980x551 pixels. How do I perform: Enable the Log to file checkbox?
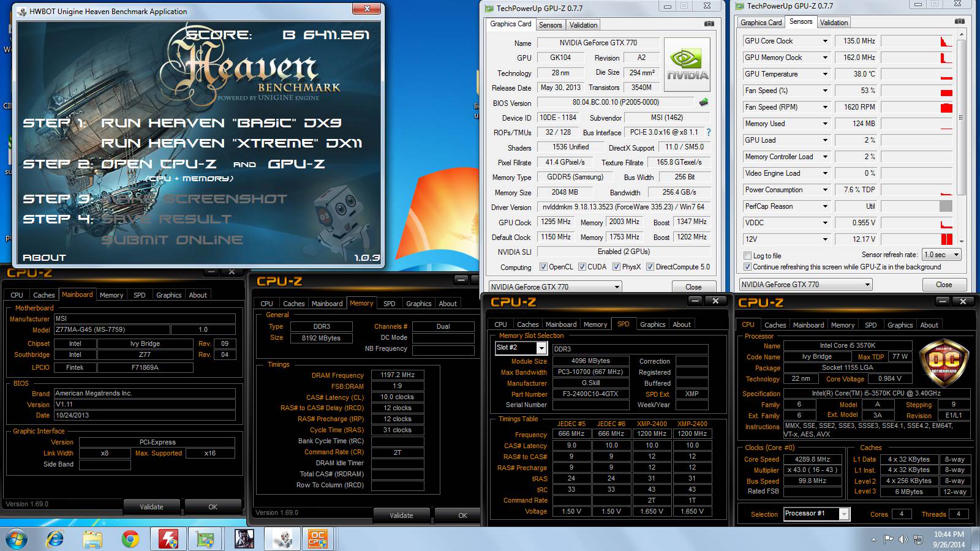(x=747, y=256)
